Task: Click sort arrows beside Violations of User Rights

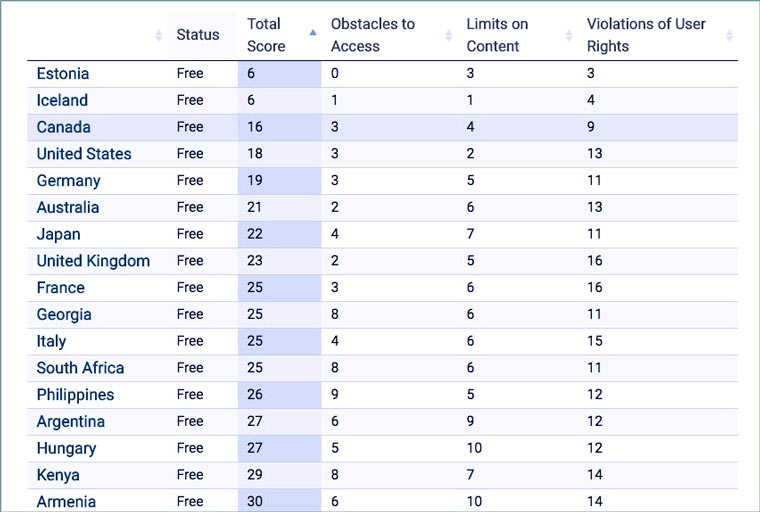Action: point(729,36)
